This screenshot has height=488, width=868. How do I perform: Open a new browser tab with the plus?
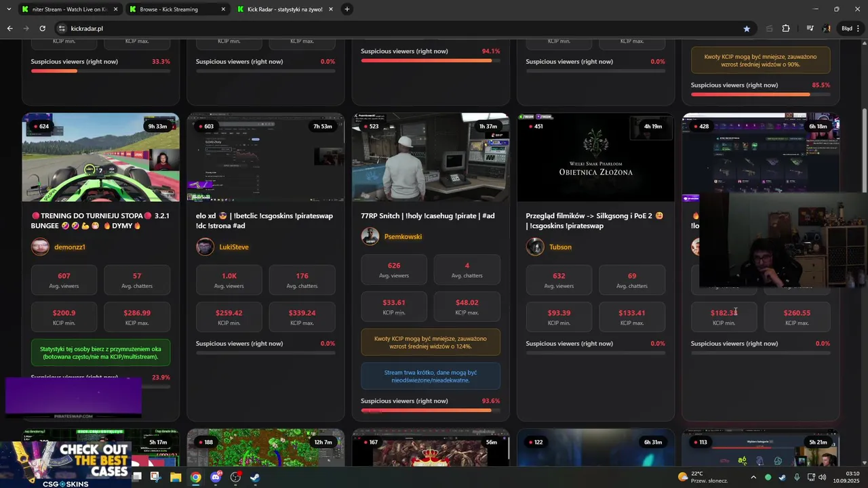click(347, 9)
